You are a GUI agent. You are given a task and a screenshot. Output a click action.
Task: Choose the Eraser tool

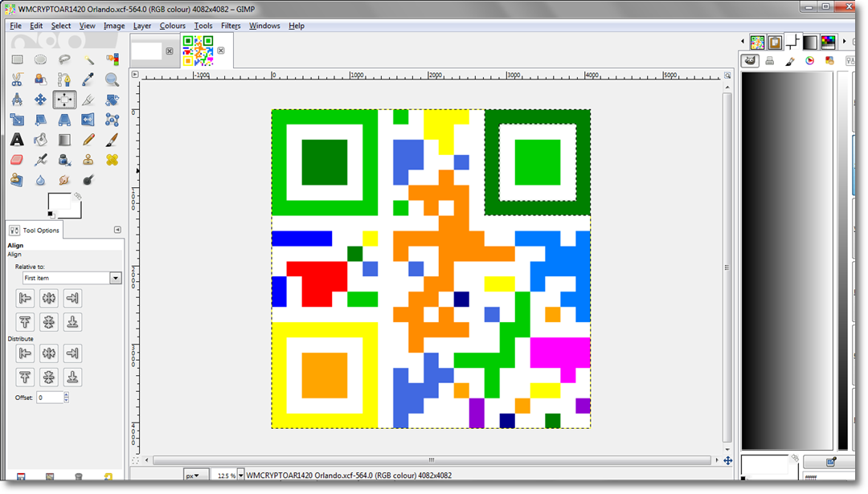point(17,160)
